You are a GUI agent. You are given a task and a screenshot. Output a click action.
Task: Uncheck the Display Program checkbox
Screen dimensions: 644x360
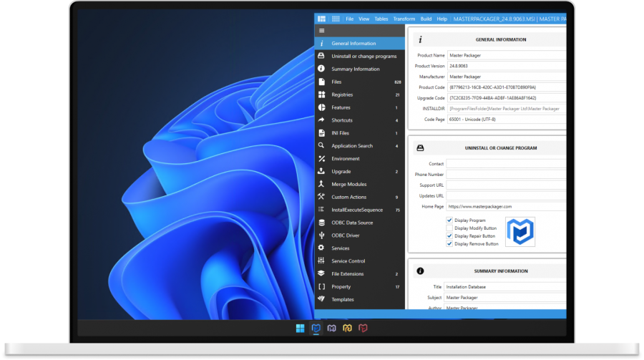tap(449, 220)
